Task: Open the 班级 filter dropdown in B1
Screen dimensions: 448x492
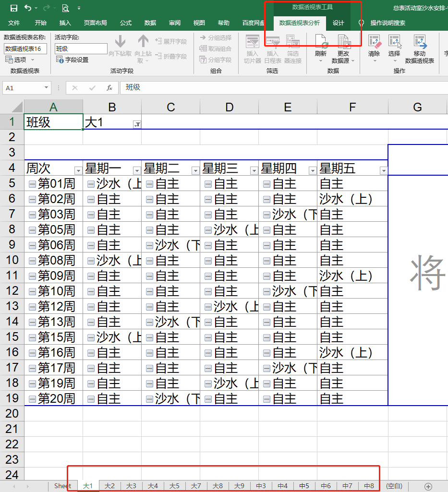Action: 137,125
